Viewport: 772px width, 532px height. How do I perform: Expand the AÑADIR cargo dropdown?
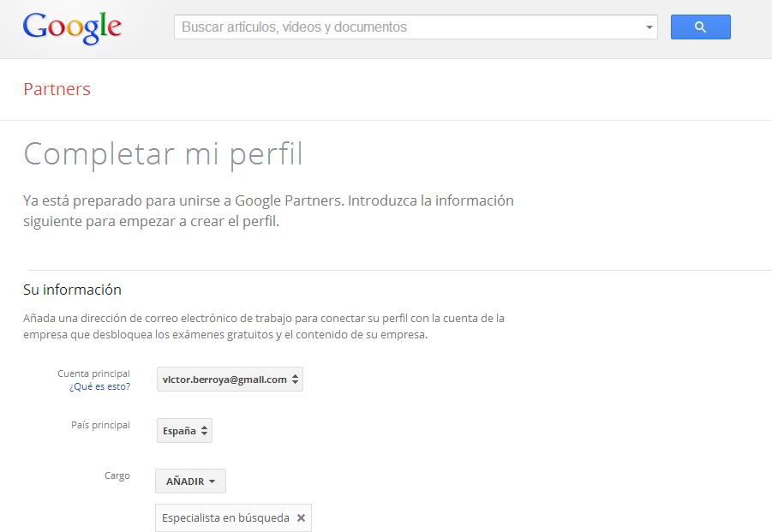(x=190, y=481)
